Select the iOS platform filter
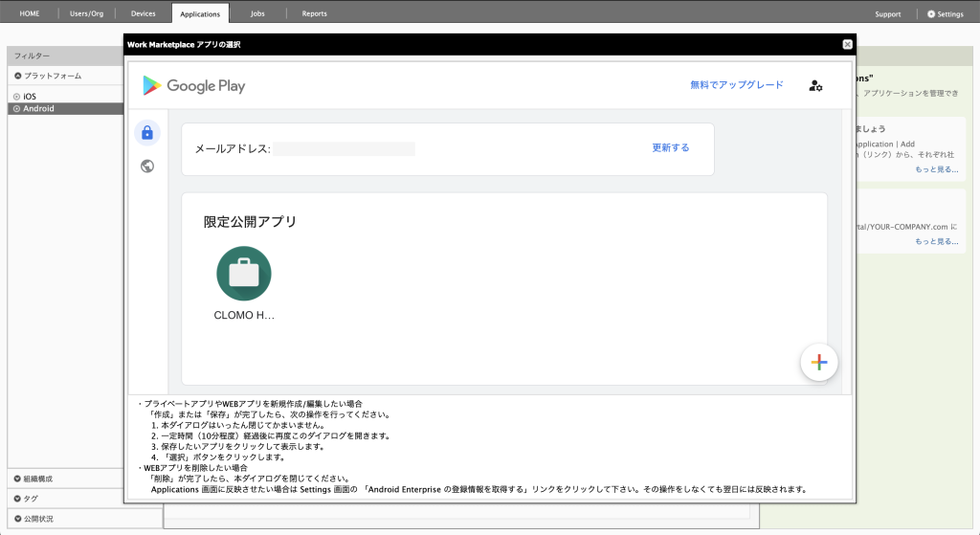Image resolution: width=980 pixels, height=535 pixels. [x=30, y=97]
